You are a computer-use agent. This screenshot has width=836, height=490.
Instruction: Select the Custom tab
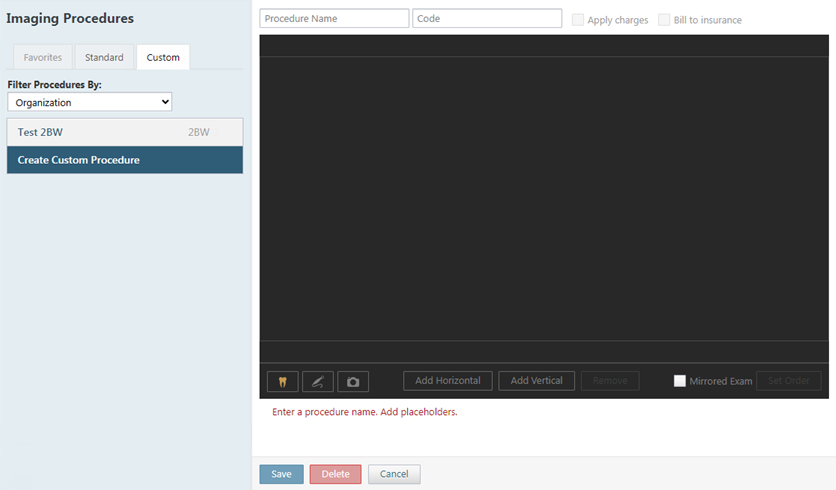coord(163,57)
